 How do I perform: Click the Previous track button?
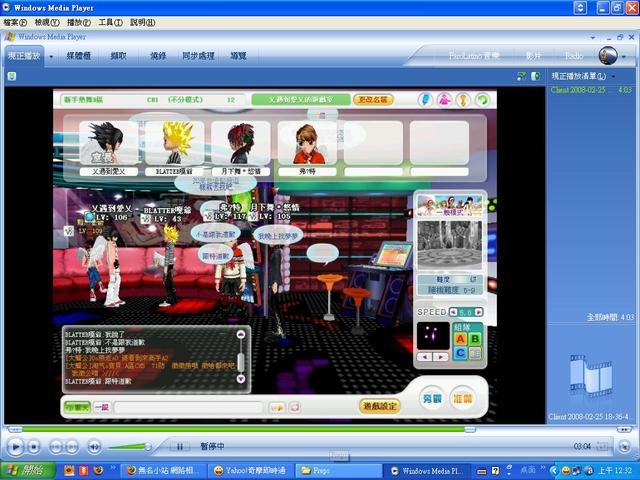[x=56, y=447]
